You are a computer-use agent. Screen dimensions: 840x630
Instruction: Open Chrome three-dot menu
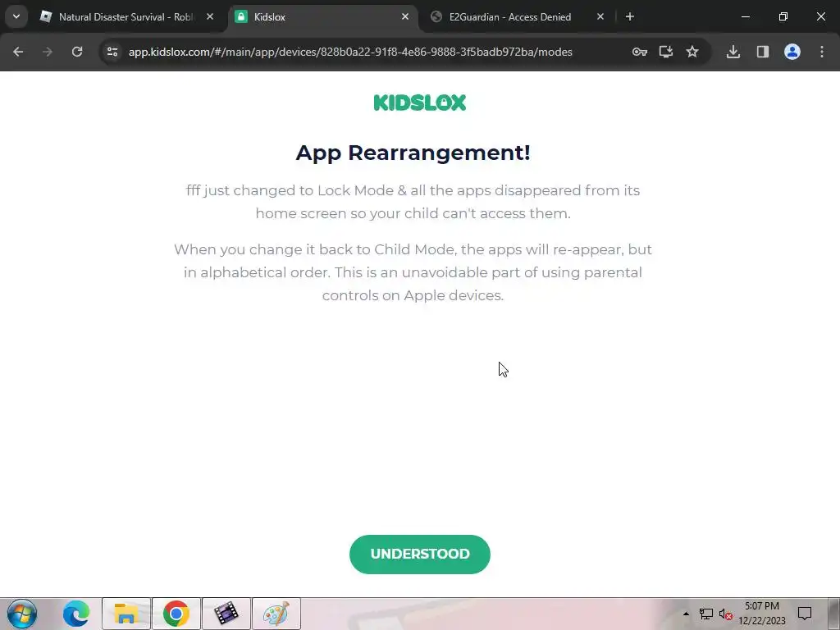[822, 52]
